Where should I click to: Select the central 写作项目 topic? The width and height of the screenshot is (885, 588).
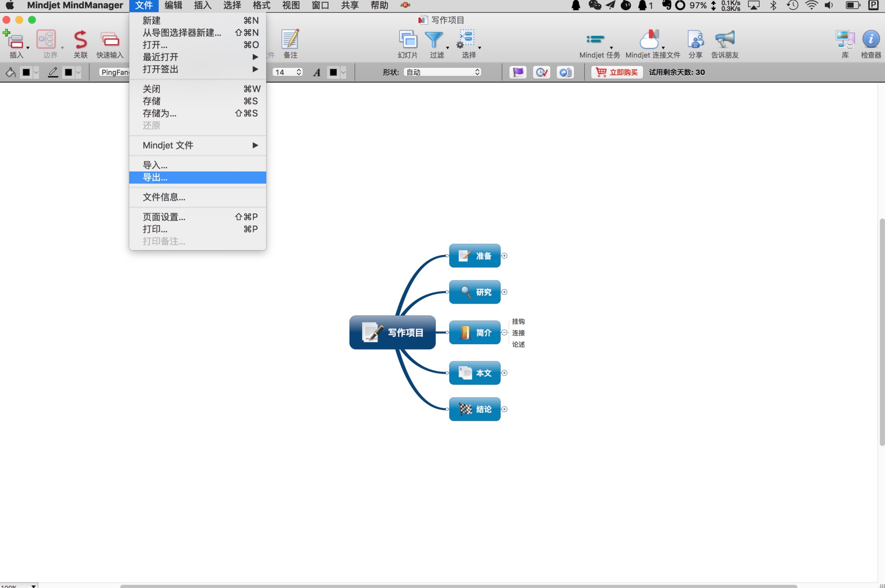392,332
